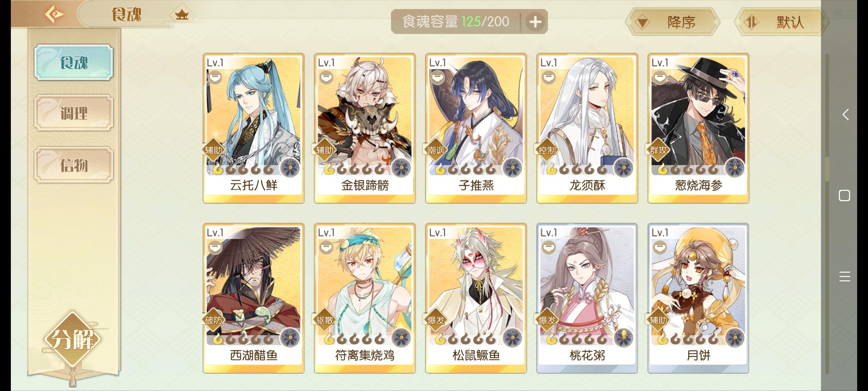Switch to the 信物 tab
Image resolution: width=868 pixels, height=391 pixels.
(74, 165)
